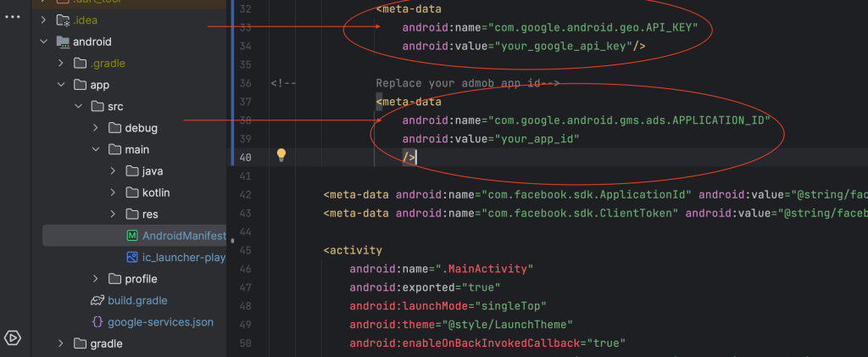This screenshot has height=357, width=868.
Task: Click "com.google.android.geo.API_KEY" in the editor
Action: coord(593,28)
